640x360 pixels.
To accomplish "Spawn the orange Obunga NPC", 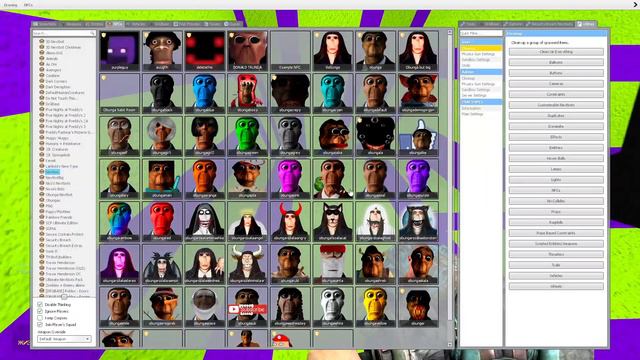I will pos(204,179).
